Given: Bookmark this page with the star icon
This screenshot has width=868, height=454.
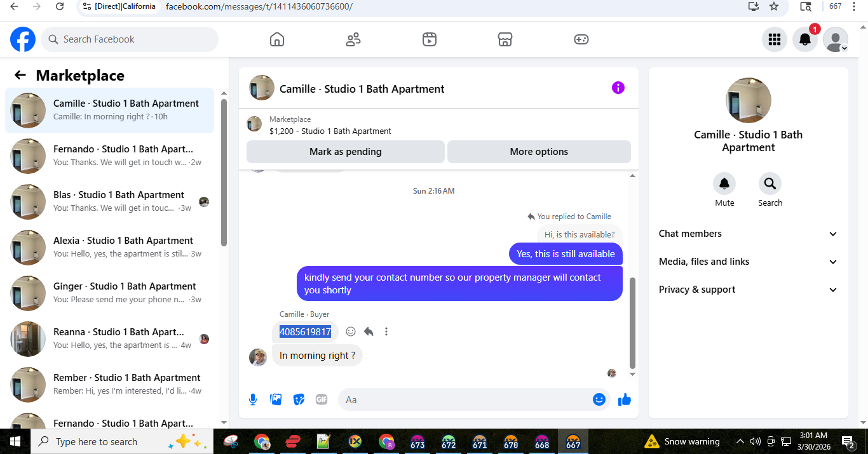Looking at the screenshot, I should 774,6.
